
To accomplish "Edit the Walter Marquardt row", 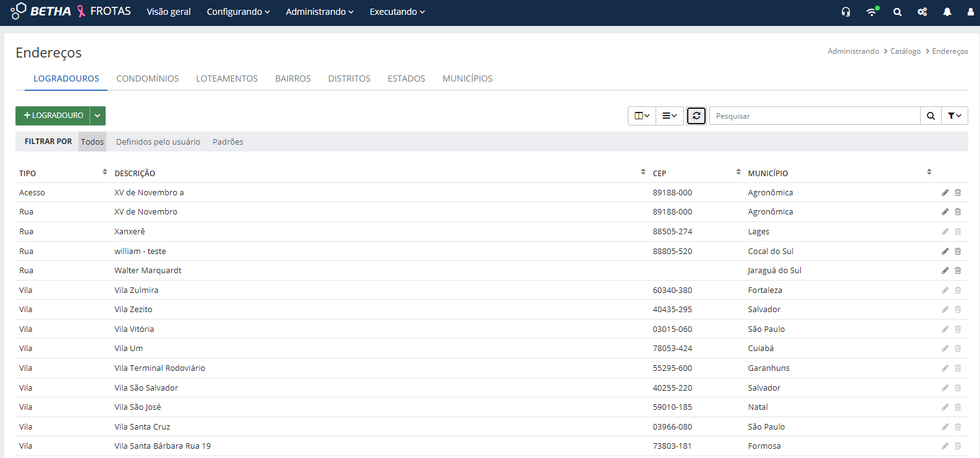I will (945, 271).
